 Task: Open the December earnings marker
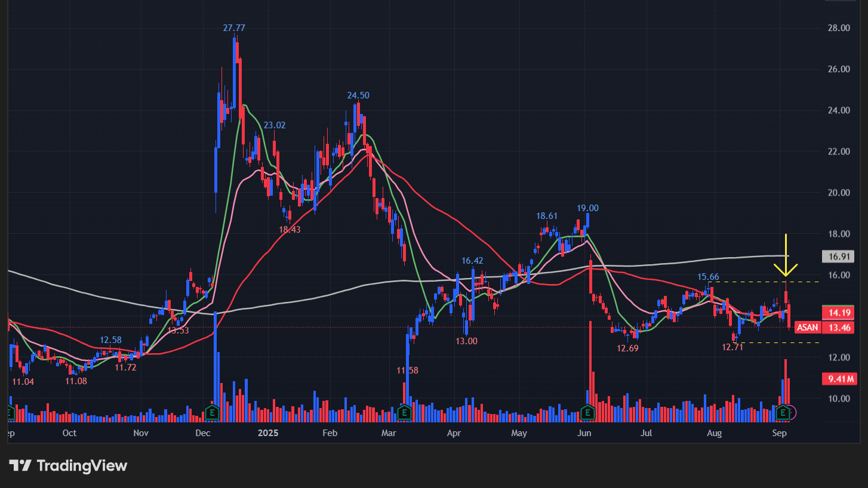coord(211,412)
